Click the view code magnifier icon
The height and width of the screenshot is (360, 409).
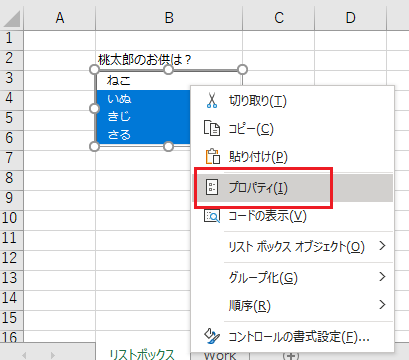tap(212, 216)
